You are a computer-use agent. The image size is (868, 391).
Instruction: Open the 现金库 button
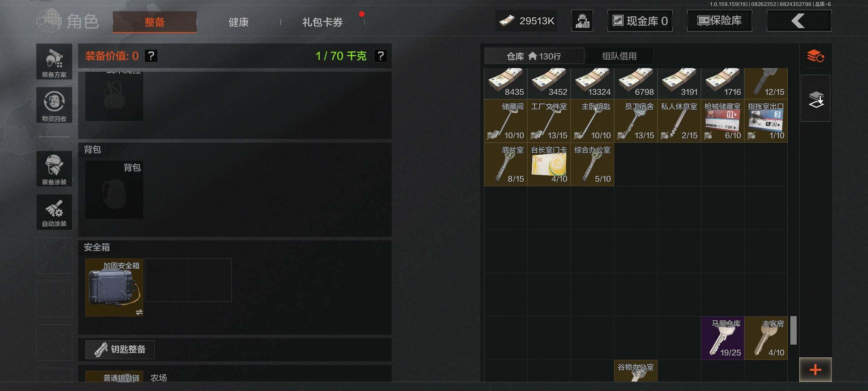(x=640, y=21)
